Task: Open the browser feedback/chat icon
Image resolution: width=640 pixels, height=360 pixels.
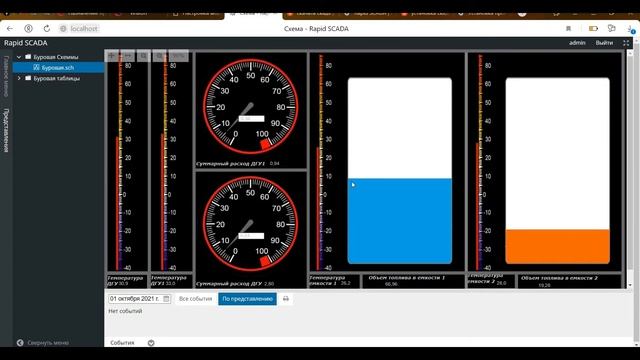Action: coord(611,28)
